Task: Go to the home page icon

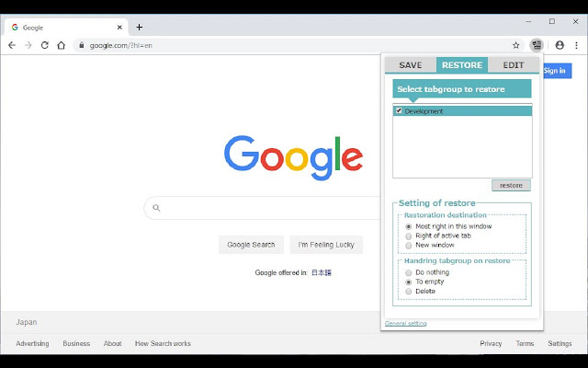Action: click(62, 45)
